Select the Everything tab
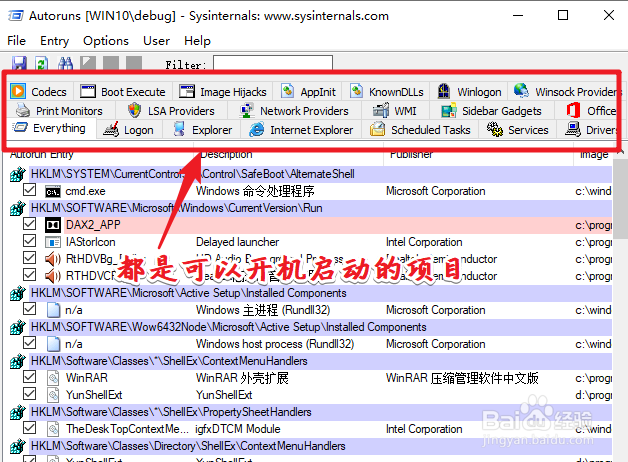Screen dimensions: 628x462 pyautogui.click(x=49, y=128)
